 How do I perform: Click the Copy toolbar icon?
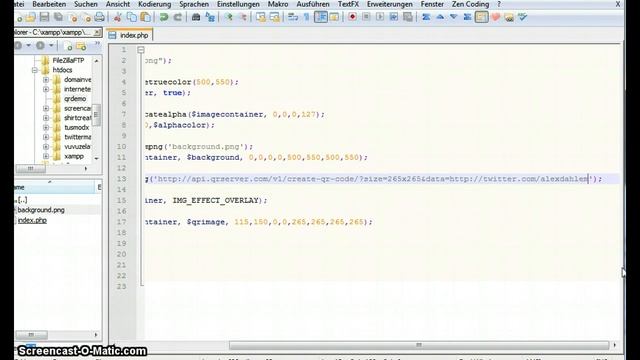click(x=131, y=17)
